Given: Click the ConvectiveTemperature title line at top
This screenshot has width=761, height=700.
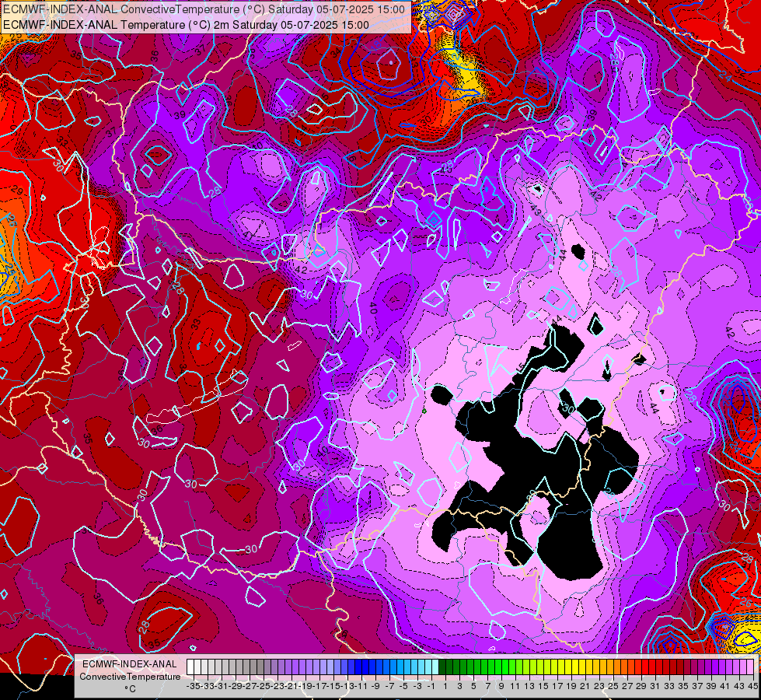Looking at the screenshot, I should tap(204, 9).
